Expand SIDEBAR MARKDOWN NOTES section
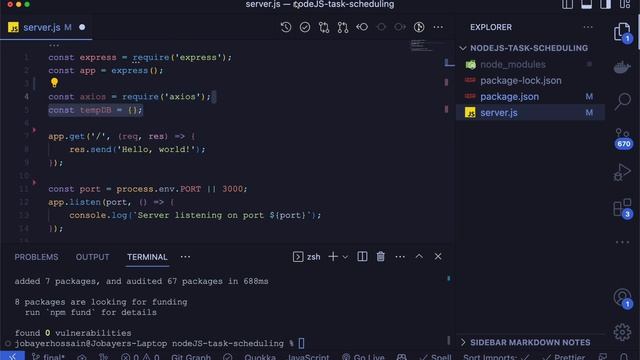The width and height of the screenshot is (640, 360). [x=530, y=342]
